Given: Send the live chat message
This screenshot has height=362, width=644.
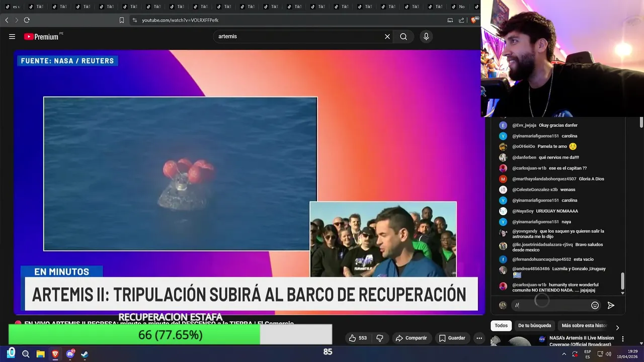Looking at the screenshot, I should [611, 305].
